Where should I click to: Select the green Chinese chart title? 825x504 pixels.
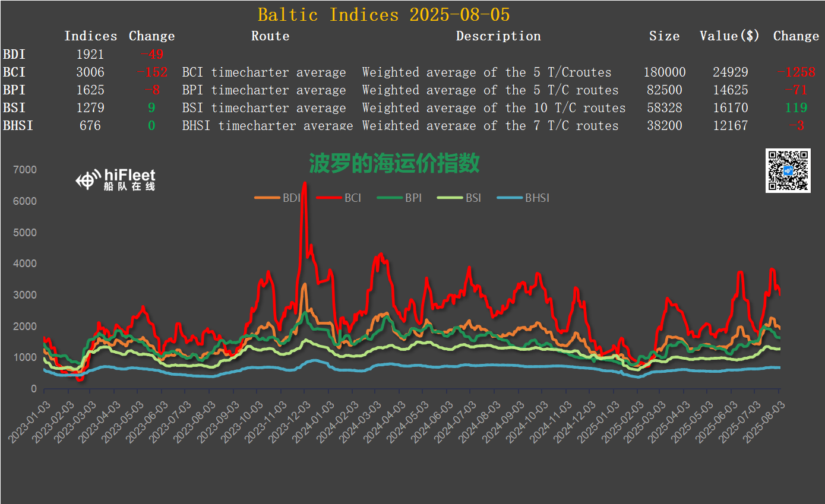394,163
